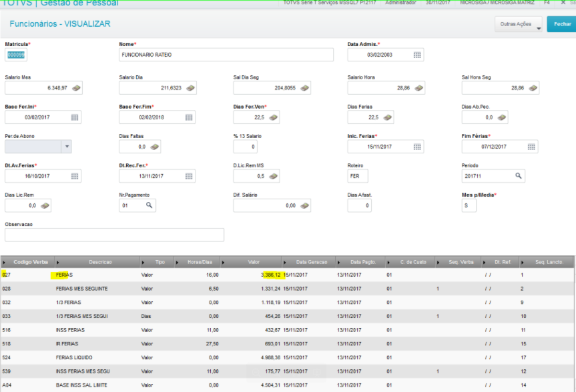The height and width of the screenshot is (392, 576).
Task: Open calendar icon for Fim Férias date
Action: point(531,147)
